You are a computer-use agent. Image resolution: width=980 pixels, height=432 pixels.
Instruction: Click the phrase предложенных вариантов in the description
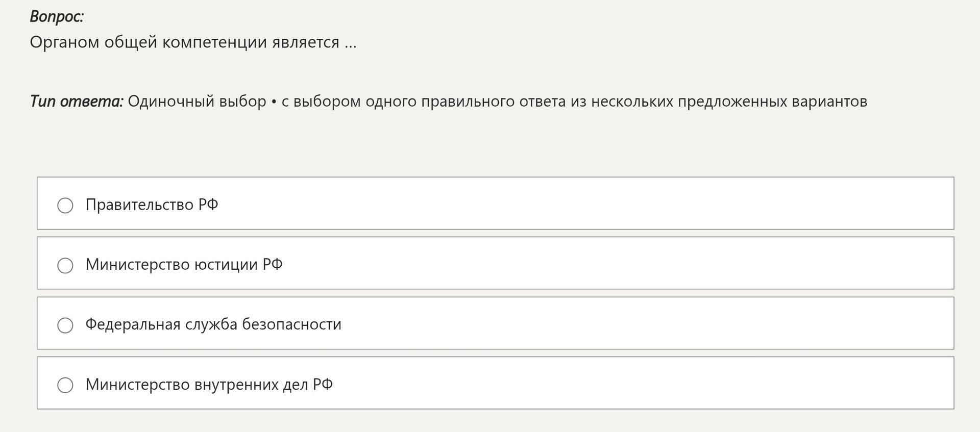[773, 101]
